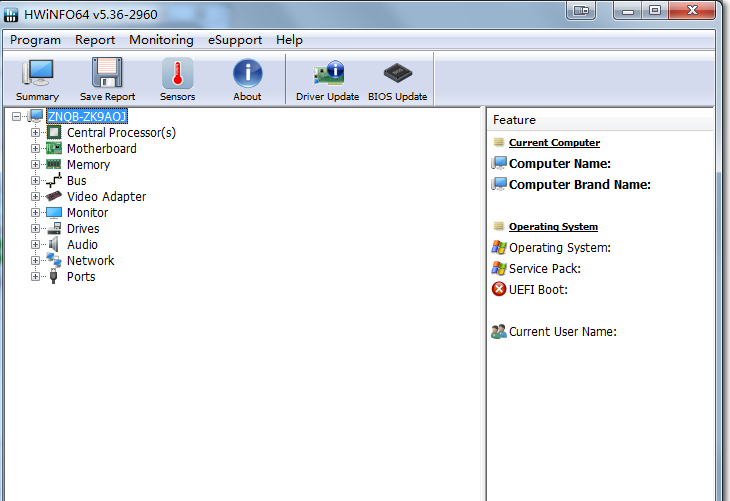Select the Motherboard tree label
The height and width of the screenshot is (501, 730).
click(101, 149)
